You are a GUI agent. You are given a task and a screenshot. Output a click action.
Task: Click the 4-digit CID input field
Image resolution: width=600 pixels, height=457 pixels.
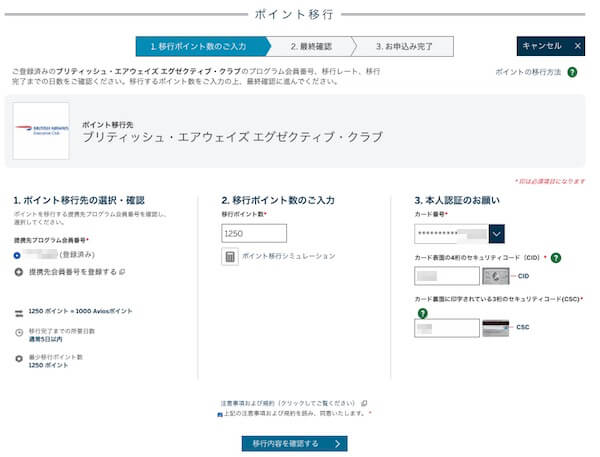tap(447, 276)
